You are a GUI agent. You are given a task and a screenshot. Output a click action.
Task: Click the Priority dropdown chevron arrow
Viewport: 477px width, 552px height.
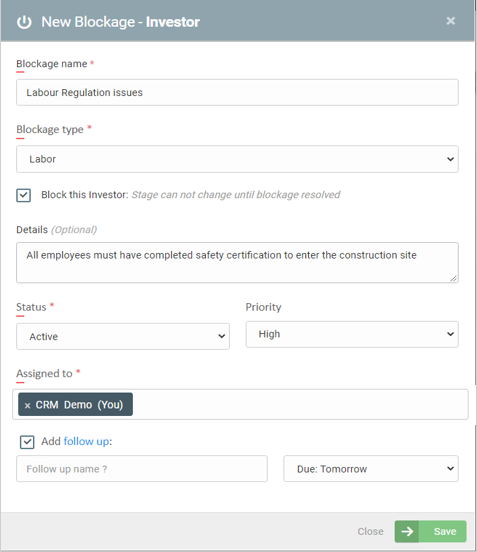(450, 334)
